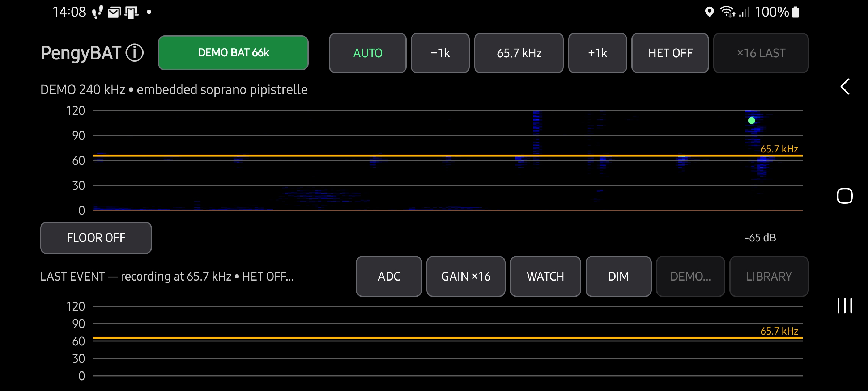The image size is (868, 391).
Task: Tap the location status icon
Action: click(709, 12)
